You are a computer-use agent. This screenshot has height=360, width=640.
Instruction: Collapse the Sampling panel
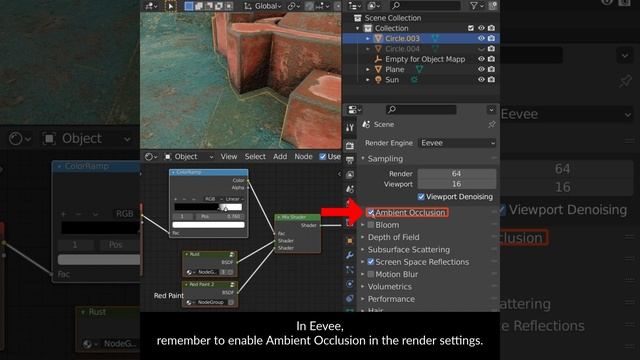tap(363, 159)
